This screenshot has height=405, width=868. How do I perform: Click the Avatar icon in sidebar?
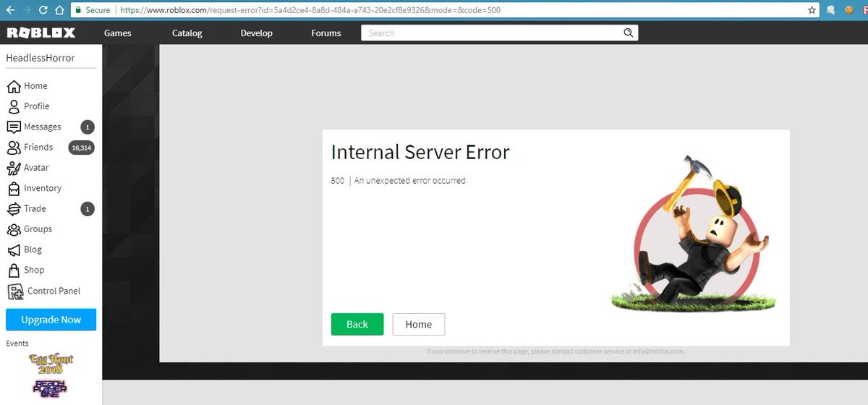(13, 168)
